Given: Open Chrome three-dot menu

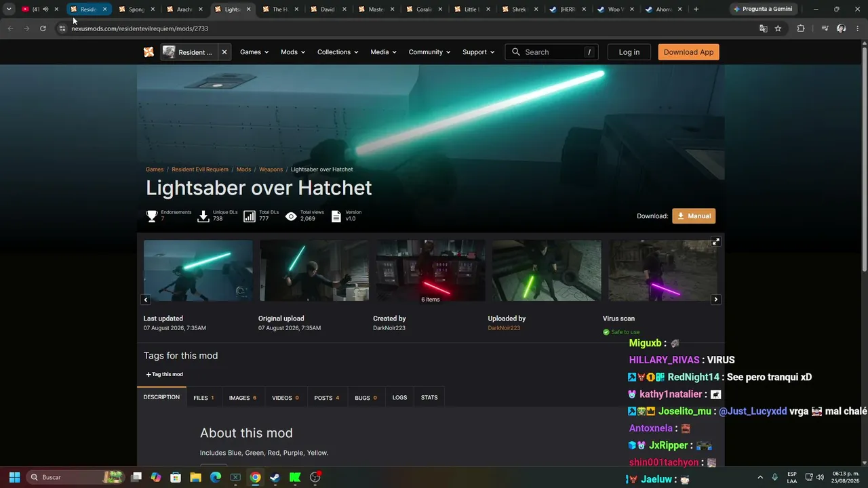Looking at the screenshot, I should [857, 28].
